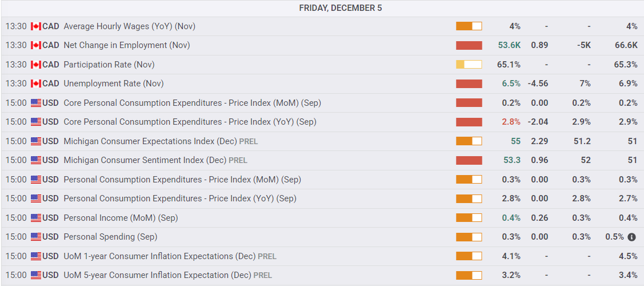This screenshot has width=644, height=286.
Task: Click US flag on Personal Income row
Action: click(x=36, y=218)
